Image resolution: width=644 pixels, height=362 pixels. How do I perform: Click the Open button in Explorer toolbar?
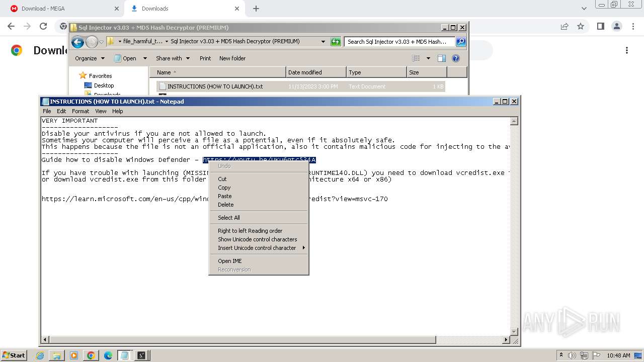point(125,58)
